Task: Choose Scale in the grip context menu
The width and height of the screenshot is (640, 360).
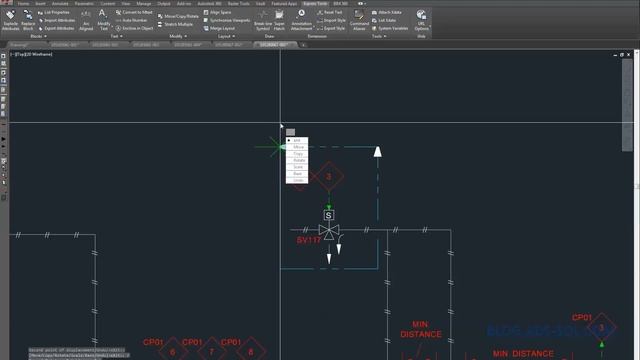Action: (298, 167)
